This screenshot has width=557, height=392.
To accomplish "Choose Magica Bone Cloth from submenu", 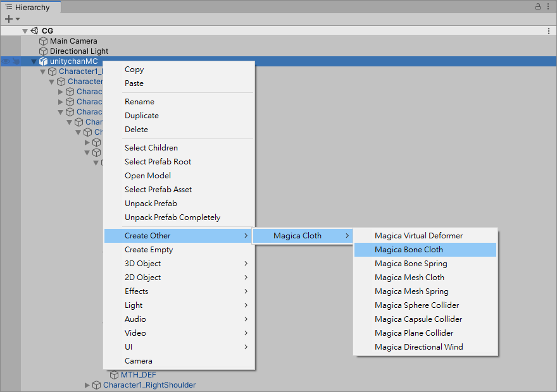I will (409, 250).
